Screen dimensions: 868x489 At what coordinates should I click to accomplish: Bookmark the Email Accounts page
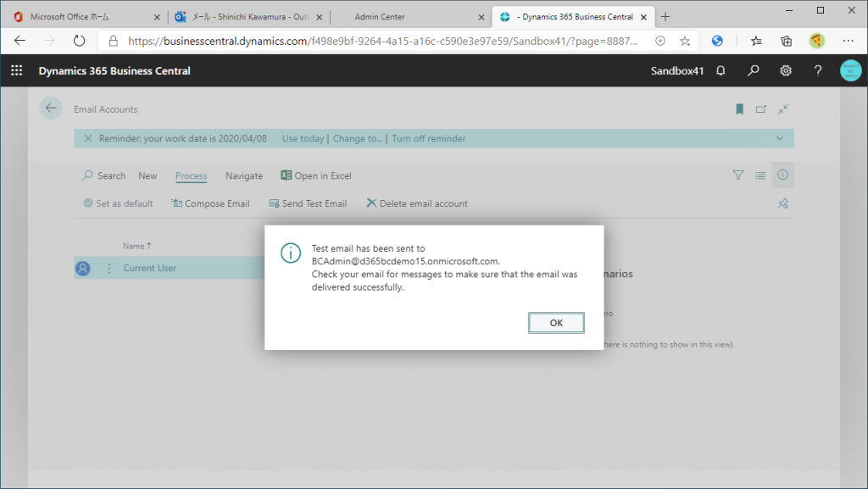(739, 109)
